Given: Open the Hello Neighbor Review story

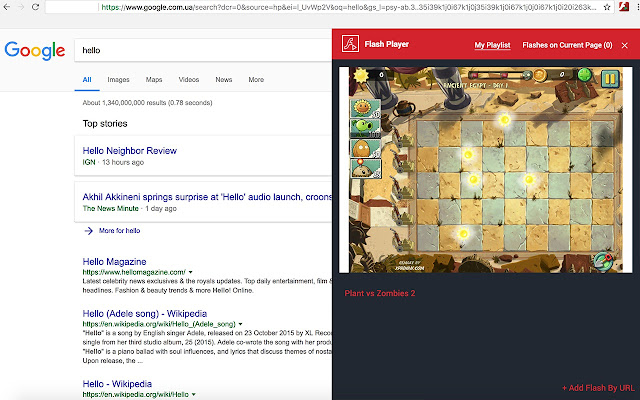Looking at the screenshot, I should click(129, 151).
